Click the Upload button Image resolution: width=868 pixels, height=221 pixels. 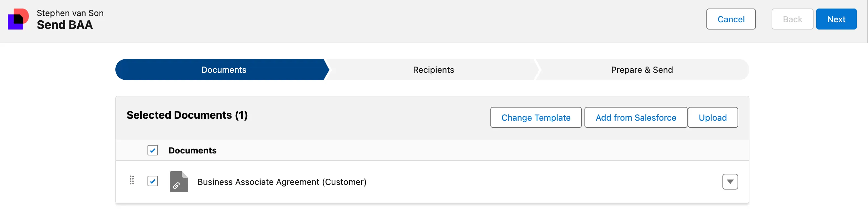712,118
